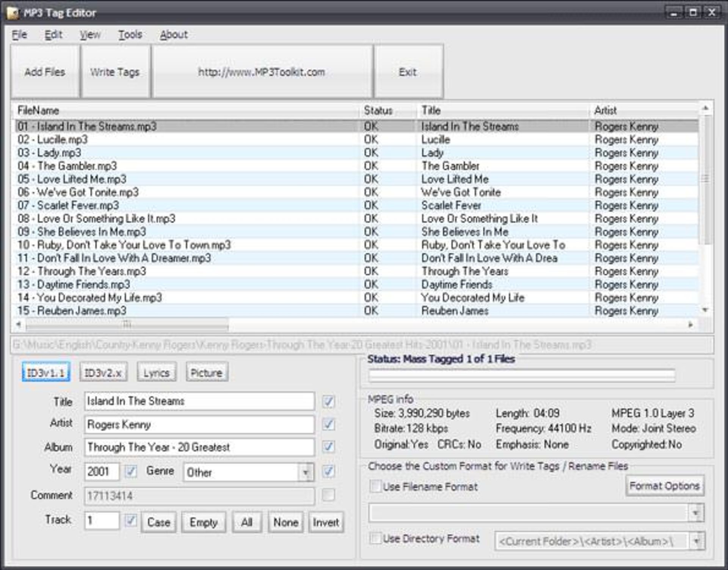Image resolution: width=728 pixels, height=570 pixels.
Task: Click the MP3 Tag Editor title bar icon
Action: 13,13
